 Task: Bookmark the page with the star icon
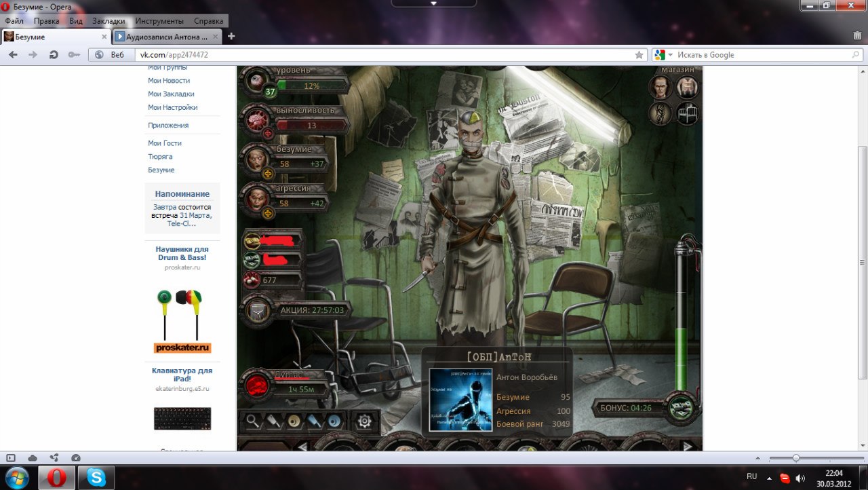[x=639, y=55]
